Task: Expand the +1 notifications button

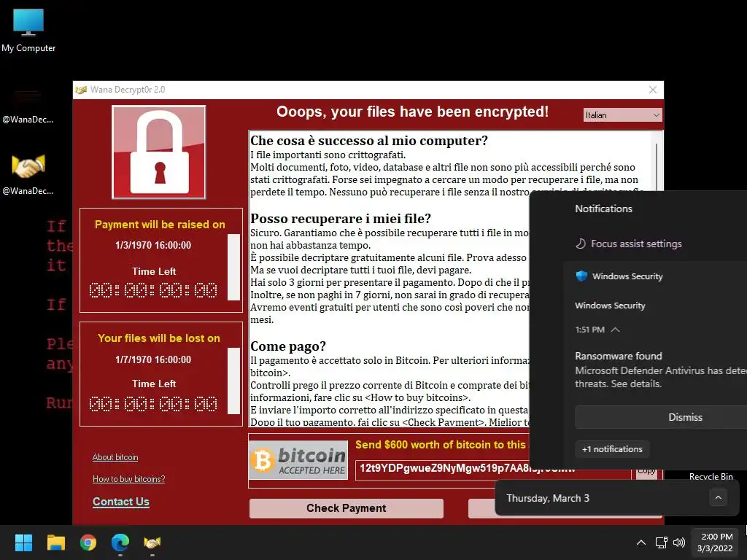Action: pyautogui.click(x=612, y=449)
